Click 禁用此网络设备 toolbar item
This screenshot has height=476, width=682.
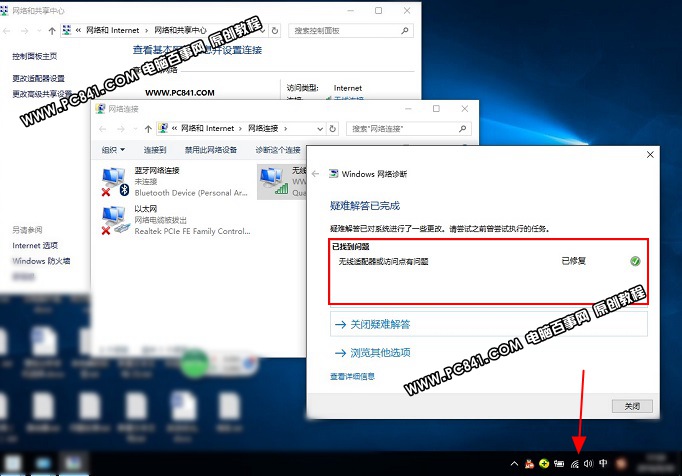211,150
